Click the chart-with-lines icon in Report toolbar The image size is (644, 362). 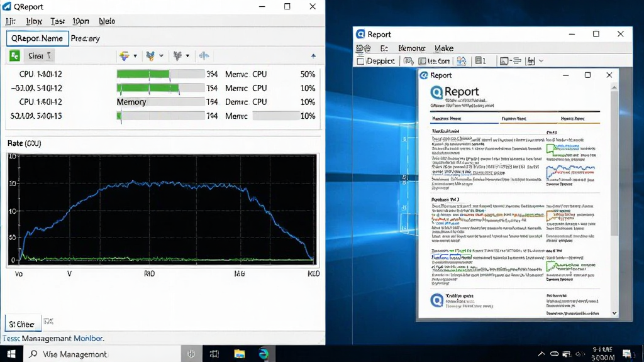click(511, 61)
